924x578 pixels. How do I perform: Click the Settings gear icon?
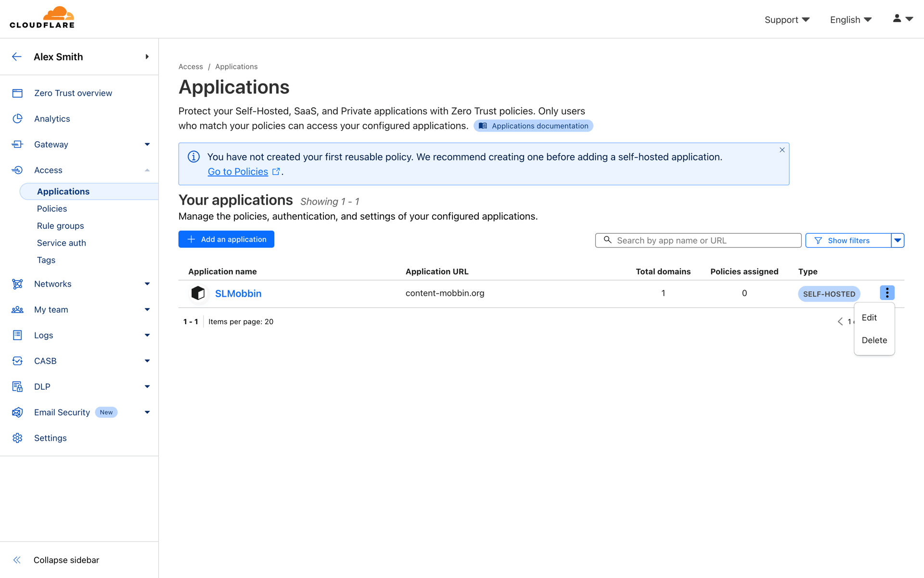(x=17, y=438)
